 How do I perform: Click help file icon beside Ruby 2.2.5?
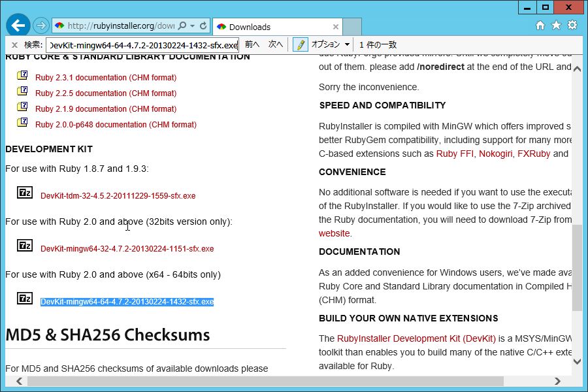[x=22, y=91]
